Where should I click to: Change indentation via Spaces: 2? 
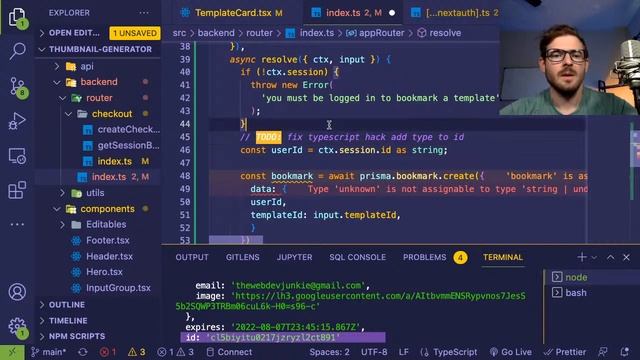click(x=329, y=352)
